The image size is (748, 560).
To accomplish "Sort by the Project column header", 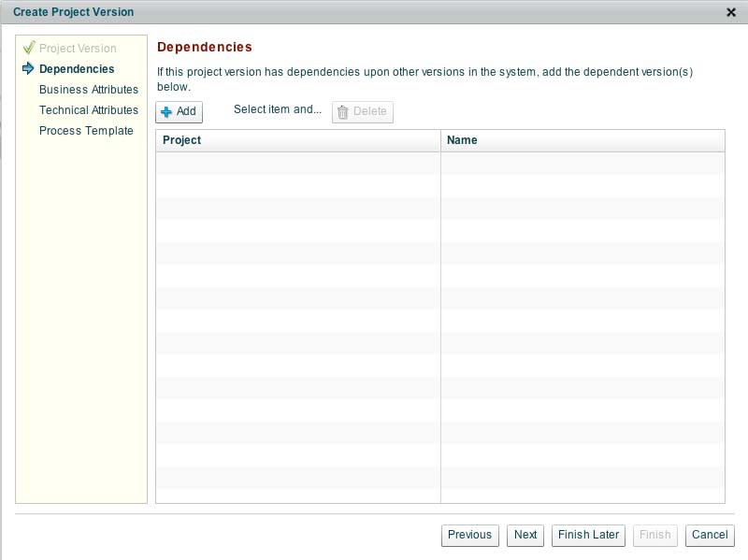I will pos(297,140).
